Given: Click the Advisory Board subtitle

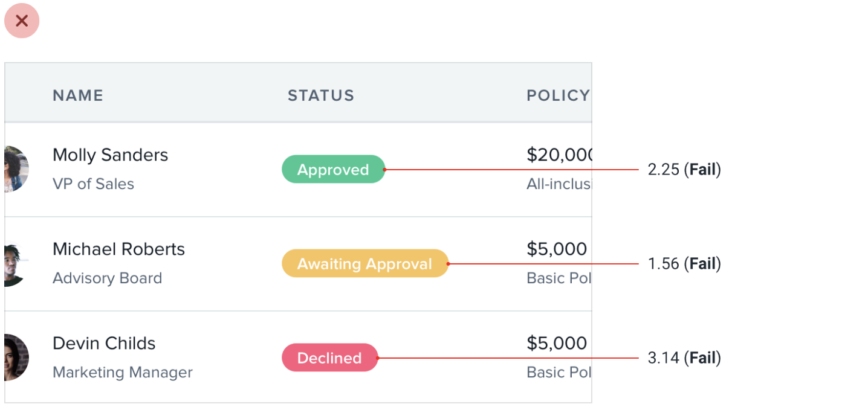Looking at the screenshot, I should tap(107, 278).
